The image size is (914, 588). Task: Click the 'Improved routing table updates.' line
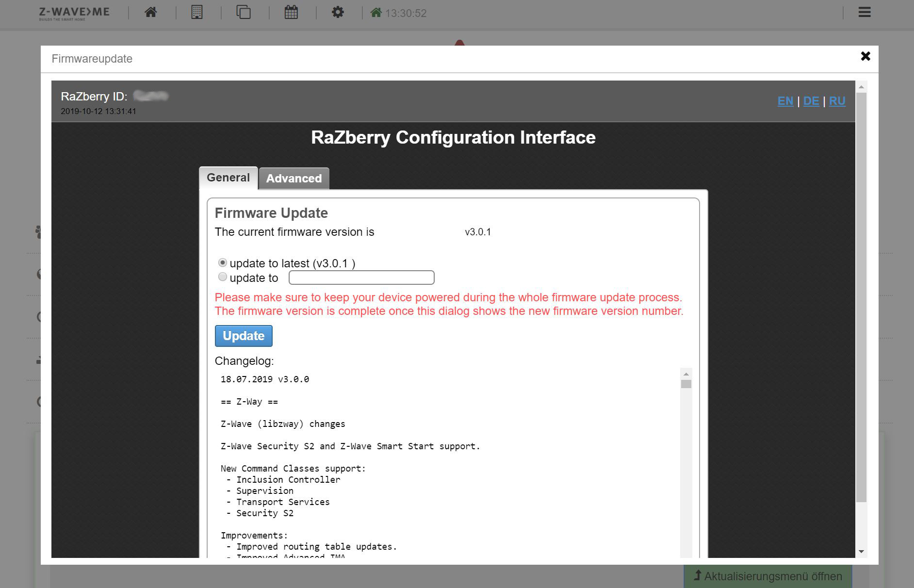click(x=316, y=547)
